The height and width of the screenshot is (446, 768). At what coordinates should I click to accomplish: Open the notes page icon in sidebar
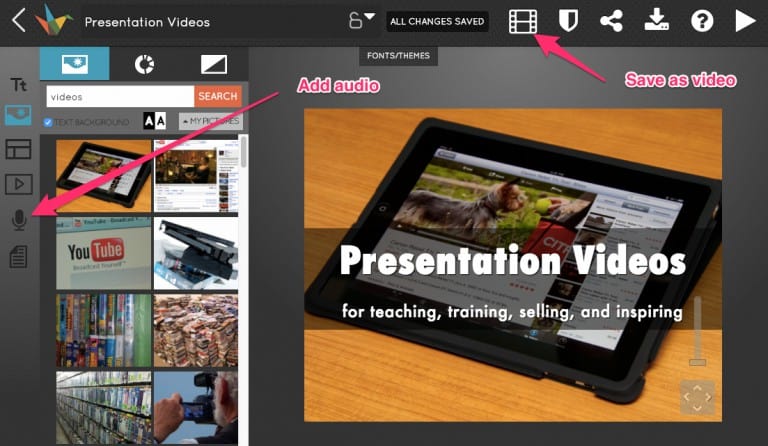18,257
